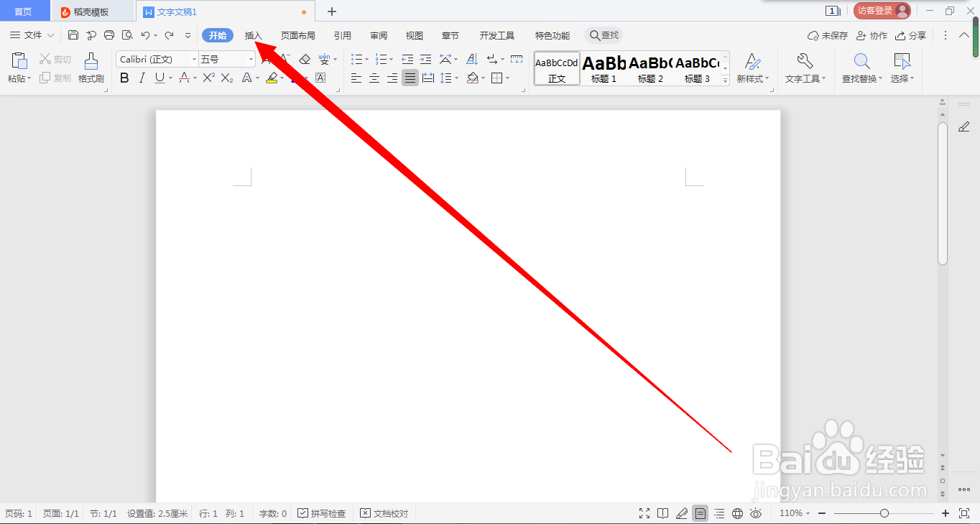Open the zoom level 110% dropdown

coord(795,513)
